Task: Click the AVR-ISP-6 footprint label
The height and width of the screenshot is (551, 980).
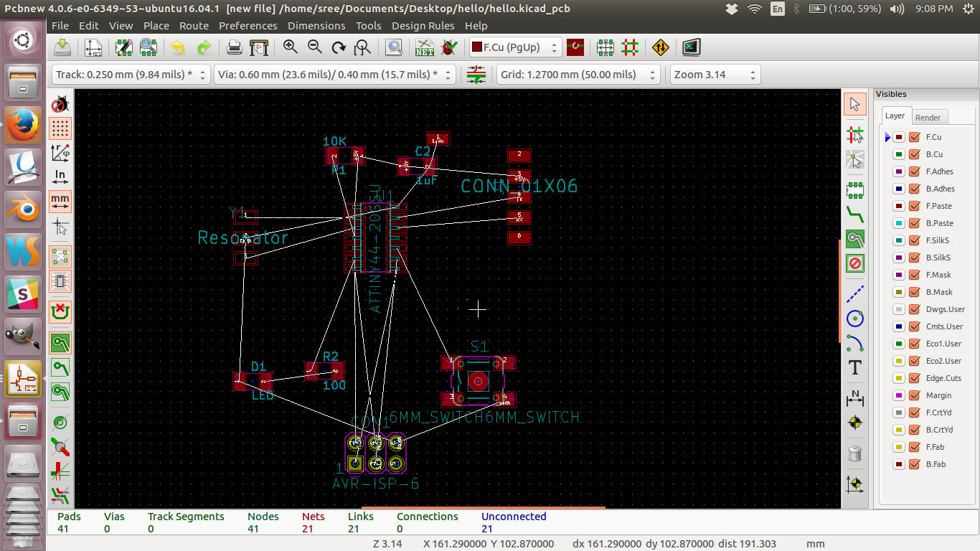Action: point(375,484)
